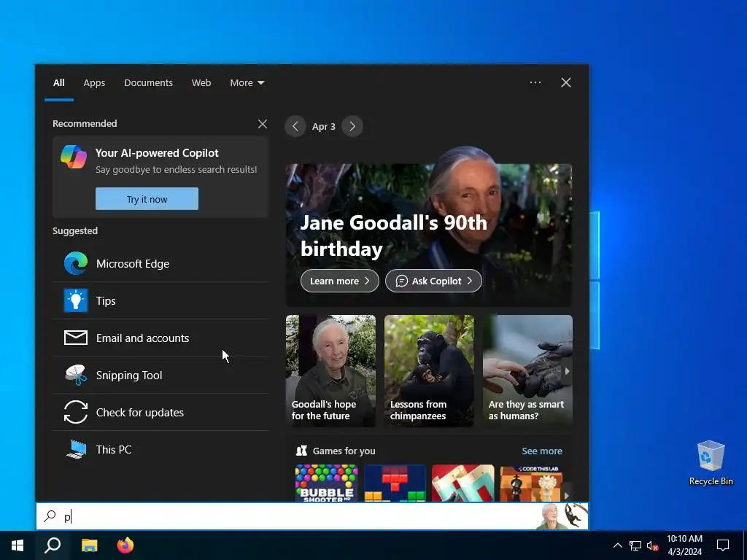Open the chess game thumbnail
747x560 pixels.
pos(531,483)
